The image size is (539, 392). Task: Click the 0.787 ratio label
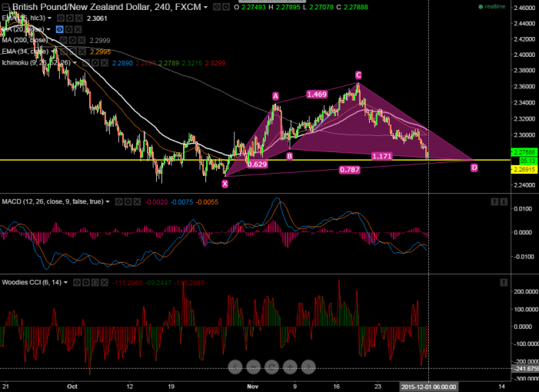pos(350,169)
